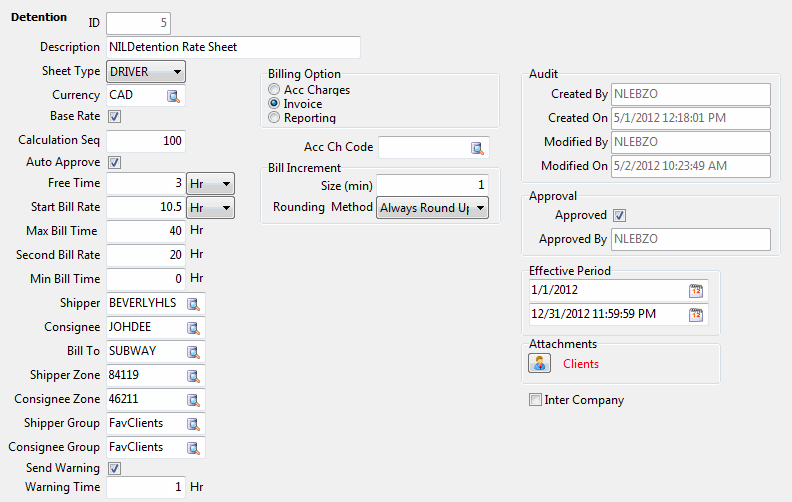Select the Acc Charges billing option
The height and width of the screenshot is (502, 792).
(274, 90)
